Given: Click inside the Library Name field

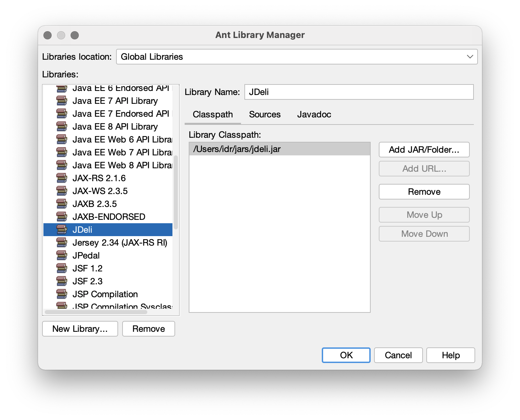Looking at the screenshot, I should [x=359, y=92].
